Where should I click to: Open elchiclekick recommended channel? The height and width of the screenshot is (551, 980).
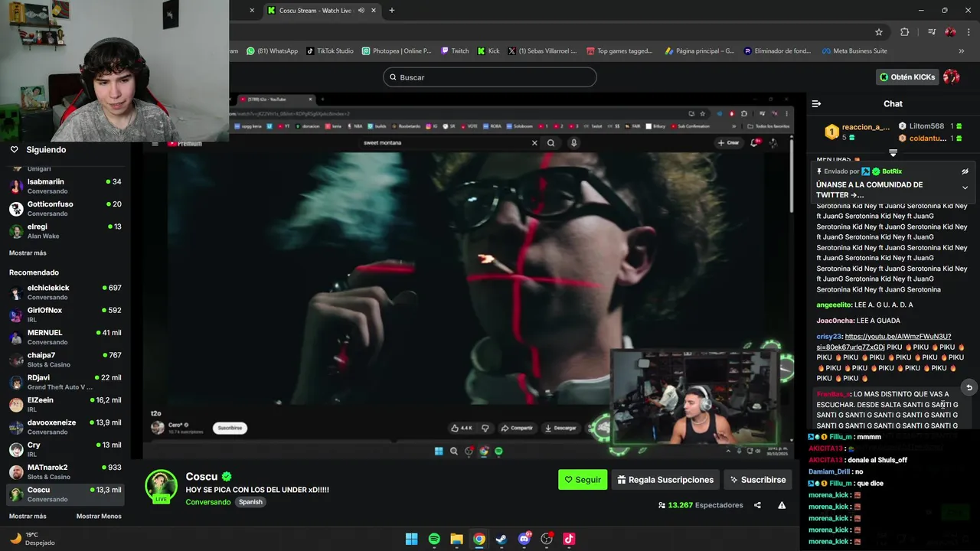[x=65, y=292]
